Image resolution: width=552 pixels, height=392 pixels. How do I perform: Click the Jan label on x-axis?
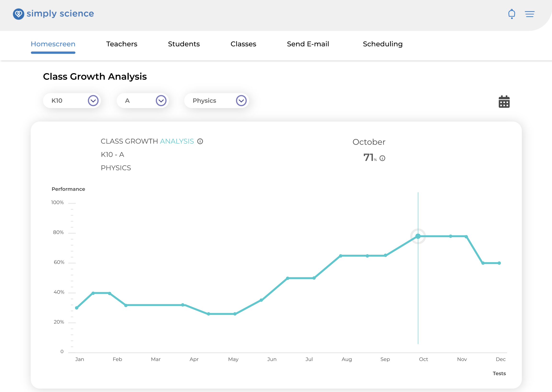tap(80, 359)
